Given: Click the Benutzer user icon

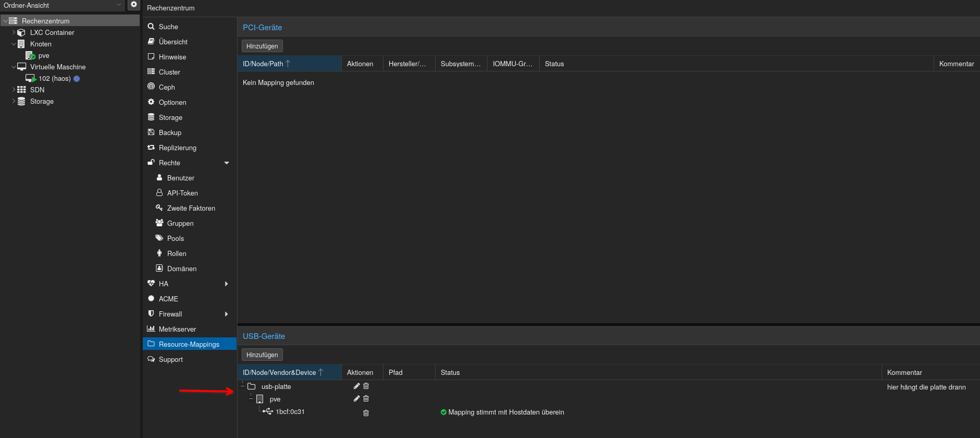Looking at the screenshot, I should tap(159, 177).
